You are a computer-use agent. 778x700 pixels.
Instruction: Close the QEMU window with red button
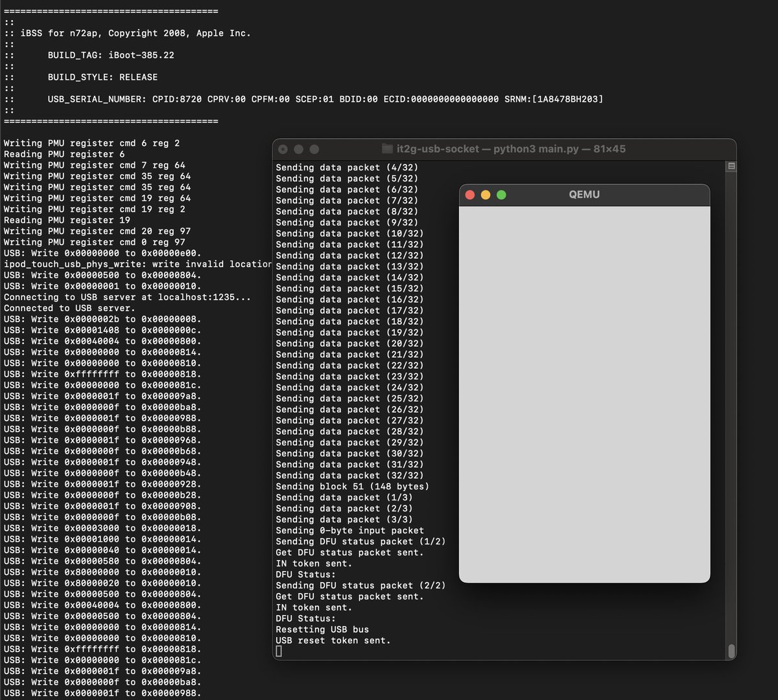point(470,195)
